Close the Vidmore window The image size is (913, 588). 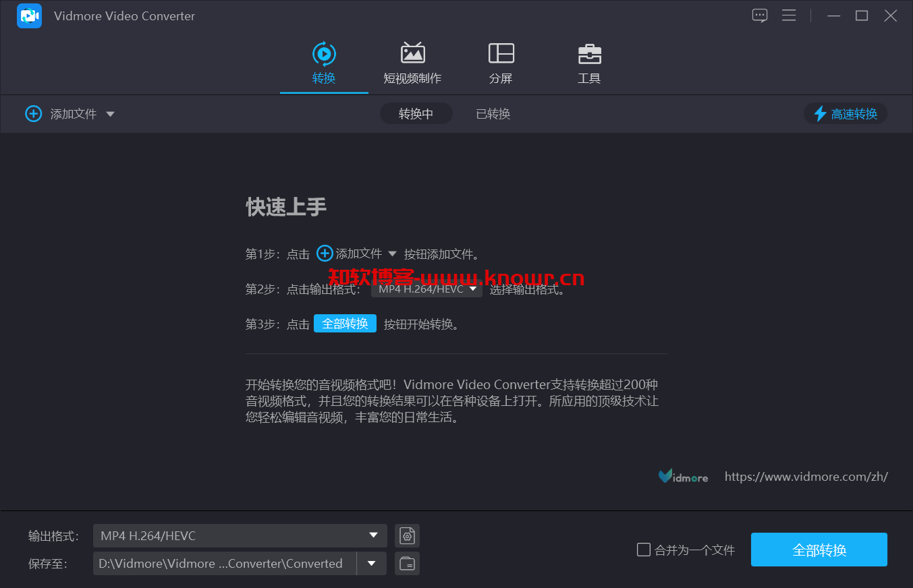tap(891, 16)
